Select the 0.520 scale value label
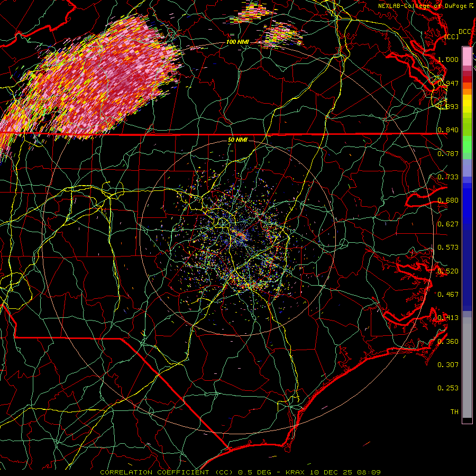 [448, 271]
